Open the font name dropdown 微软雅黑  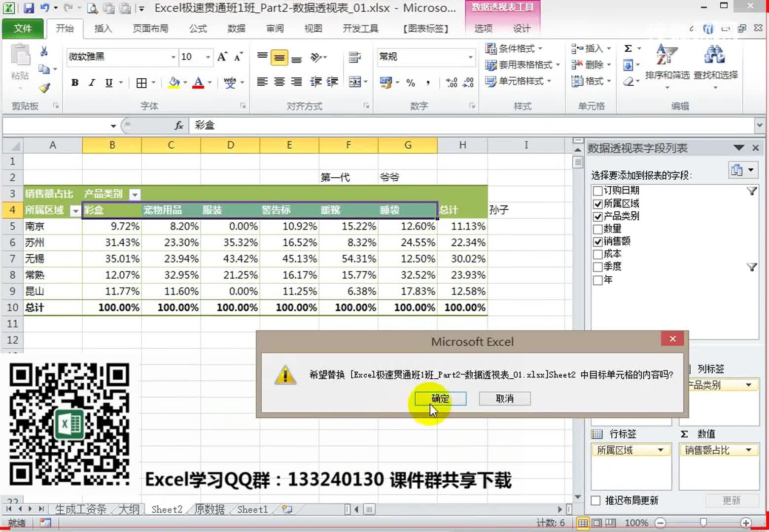click(x=173, y=57)
